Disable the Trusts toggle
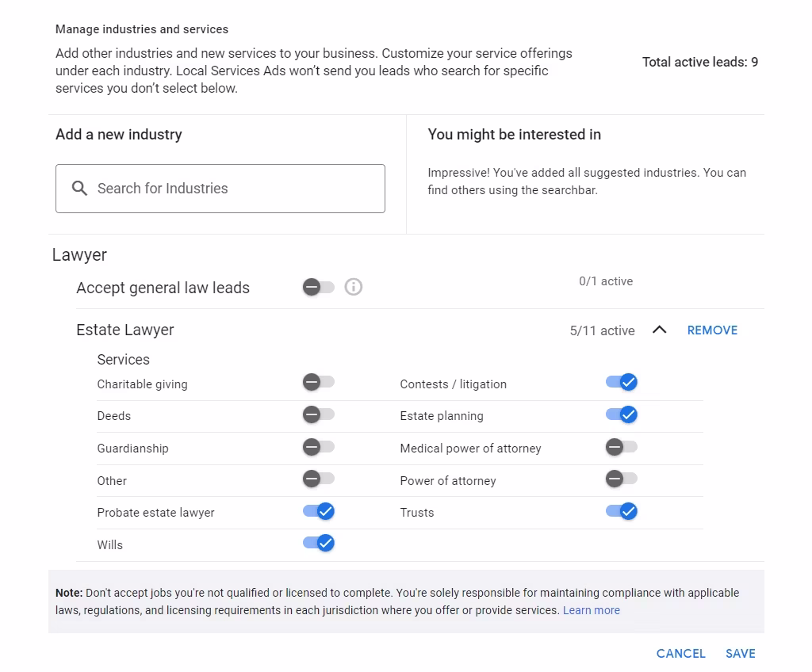Viewport: 812px width, 672px height. click(x=622, y=511)
